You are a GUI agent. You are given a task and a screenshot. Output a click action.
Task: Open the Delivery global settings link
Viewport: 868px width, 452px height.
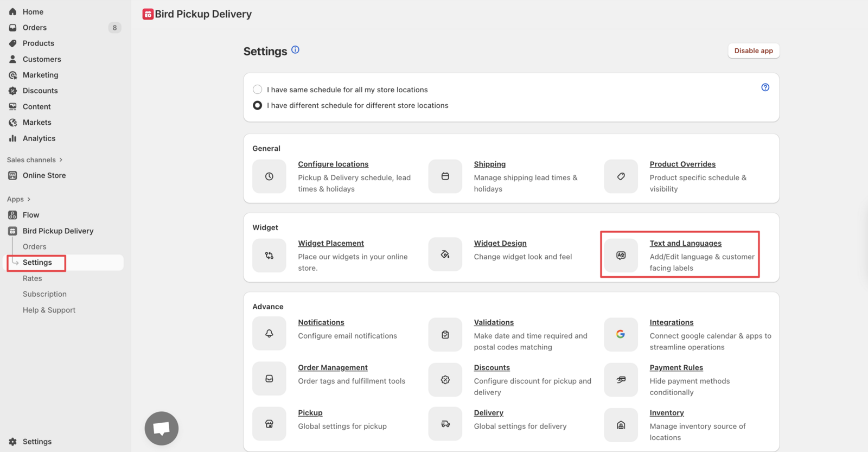tap(489, 412)
